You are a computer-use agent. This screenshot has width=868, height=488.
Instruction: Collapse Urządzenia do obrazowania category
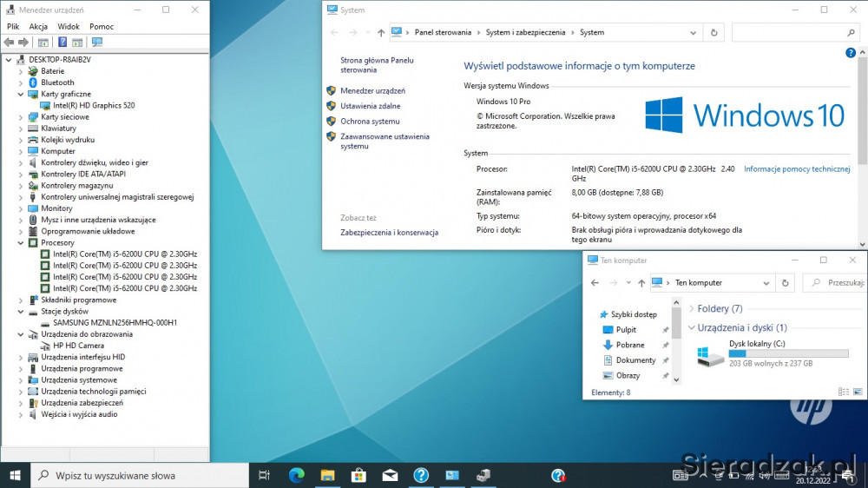click(21, 334)
